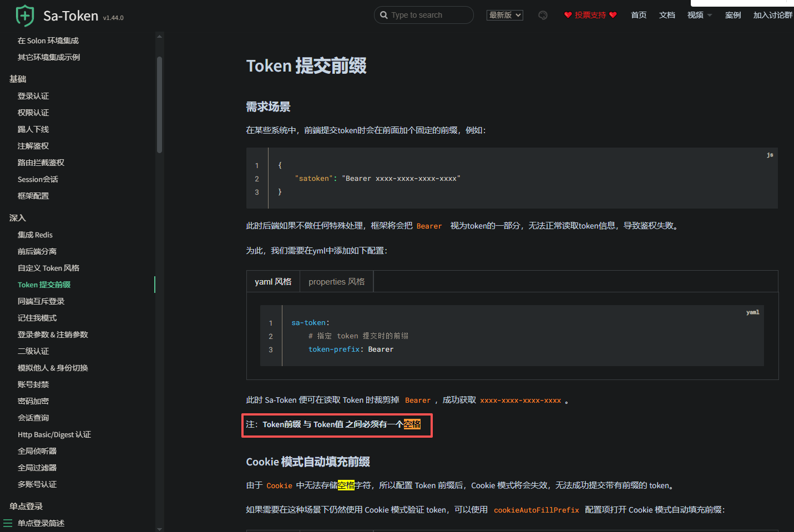Click the 基础 sidebar section heading
The height and width of the screenshot is (532, 794).
(x=18, y=79)
